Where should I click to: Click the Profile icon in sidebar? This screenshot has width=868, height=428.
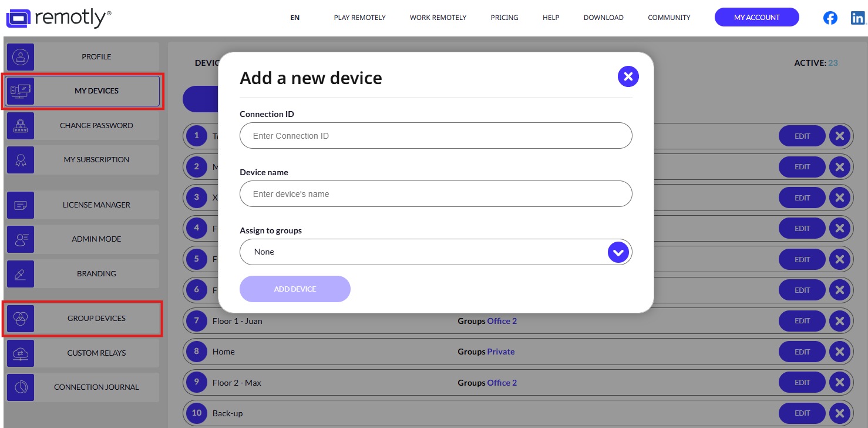[x=21, y=57]
